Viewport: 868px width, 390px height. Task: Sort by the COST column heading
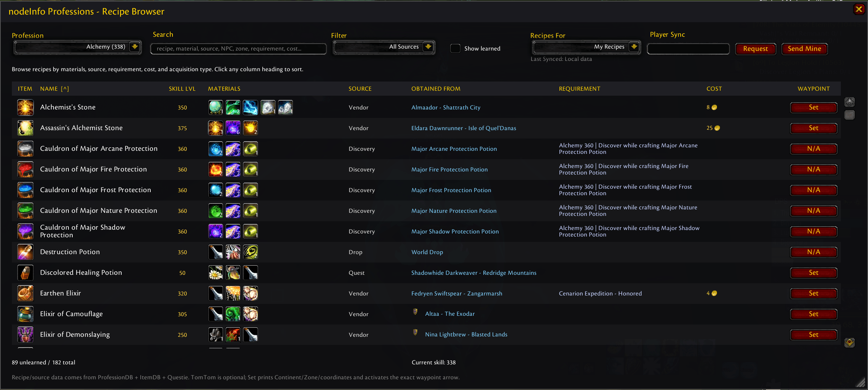pos(714,89)
